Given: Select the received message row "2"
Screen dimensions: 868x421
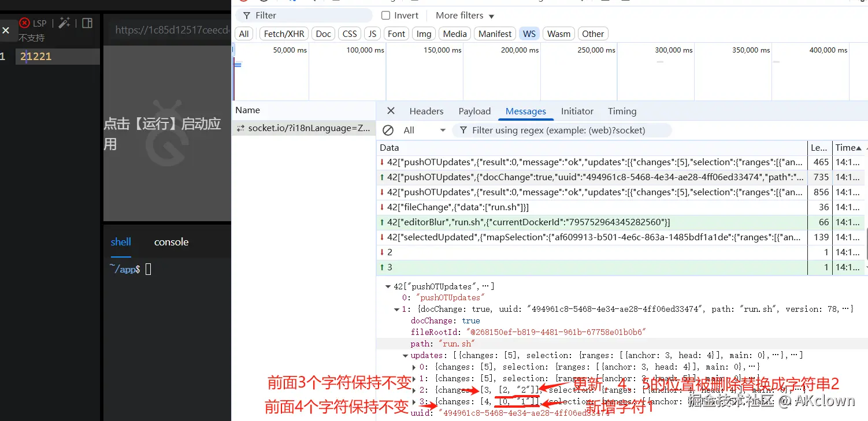Looking at the screenshot, I should coord(621,252).
